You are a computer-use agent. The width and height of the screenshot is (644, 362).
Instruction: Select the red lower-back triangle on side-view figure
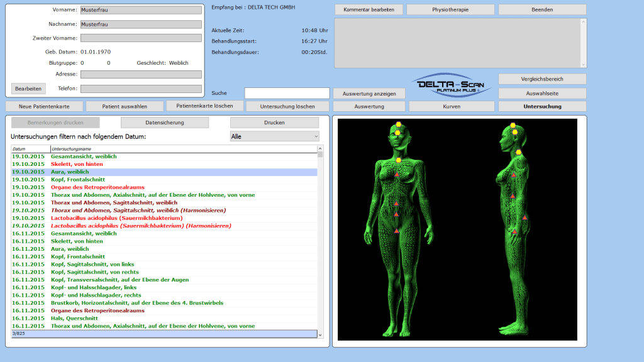click(x=525, y=217)
